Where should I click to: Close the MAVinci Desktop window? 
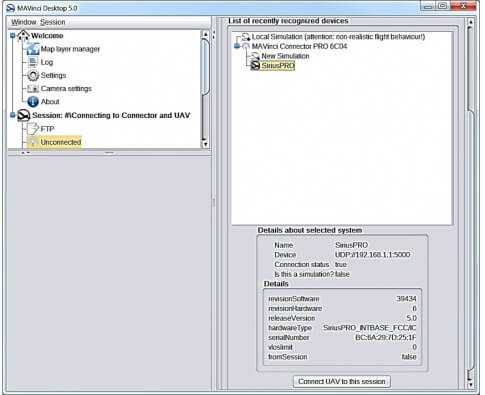(x=463, y=6)
